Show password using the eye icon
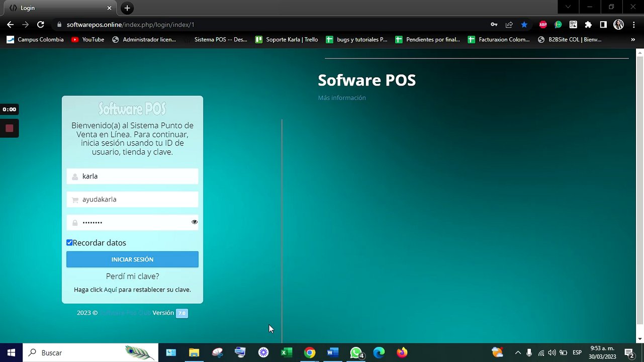The image size is (644, 362). 195,222
